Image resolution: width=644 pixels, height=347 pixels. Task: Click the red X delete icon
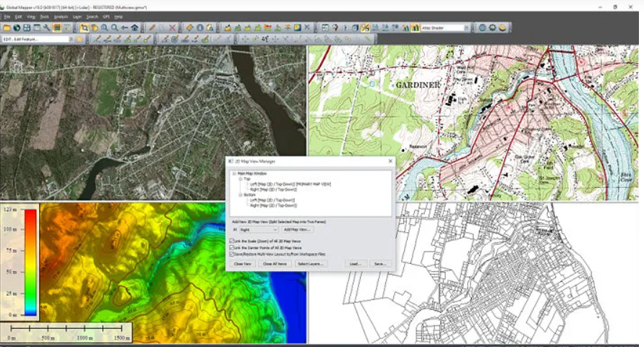point(172,28)
